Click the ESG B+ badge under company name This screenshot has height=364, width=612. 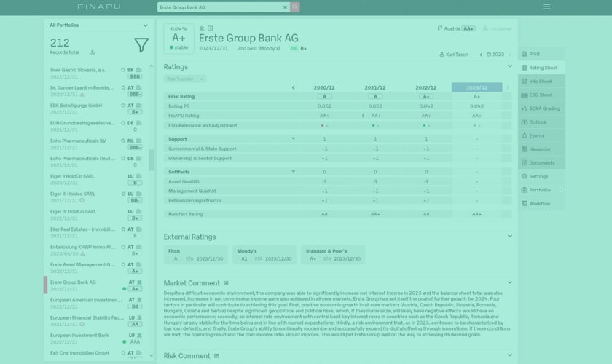pos(299,48)
